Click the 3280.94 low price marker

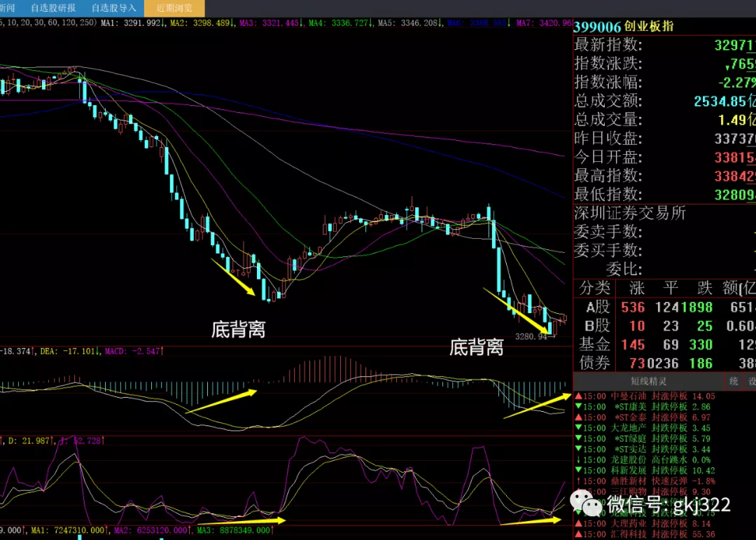point(531,337)
